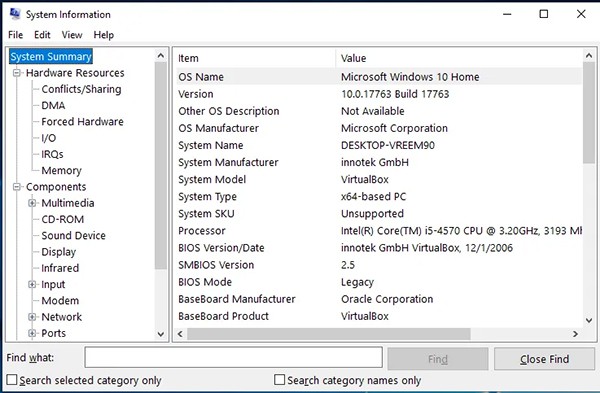The image size is (600, 393).
Task: Open the CD-ROM category
Action: 62,219
